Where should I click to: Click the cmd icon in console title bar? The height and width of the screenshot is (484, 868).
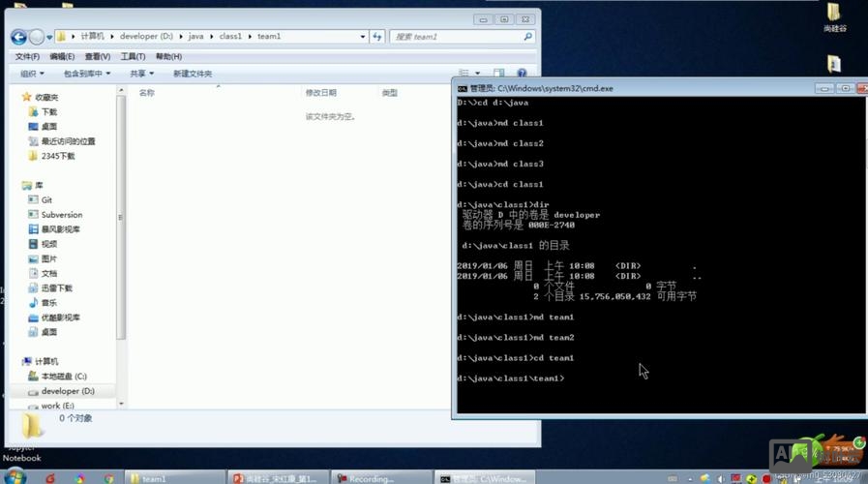(463, 88)
